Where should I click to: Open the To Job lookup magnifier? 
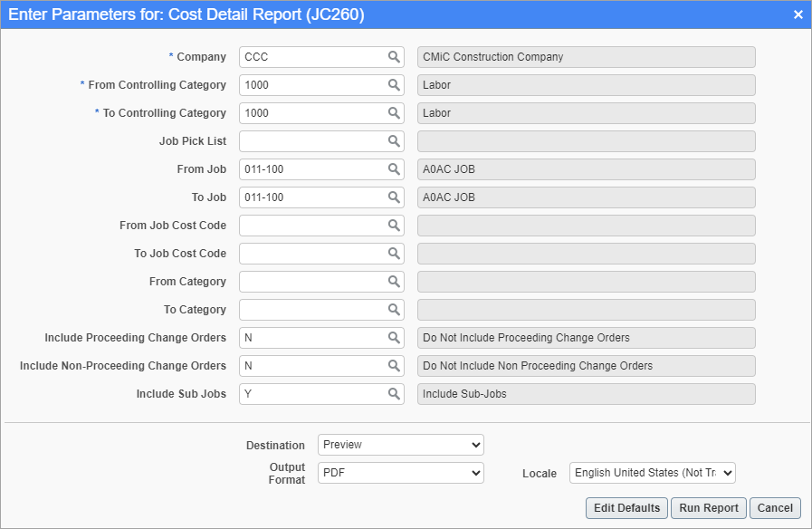tap(394, 197)
